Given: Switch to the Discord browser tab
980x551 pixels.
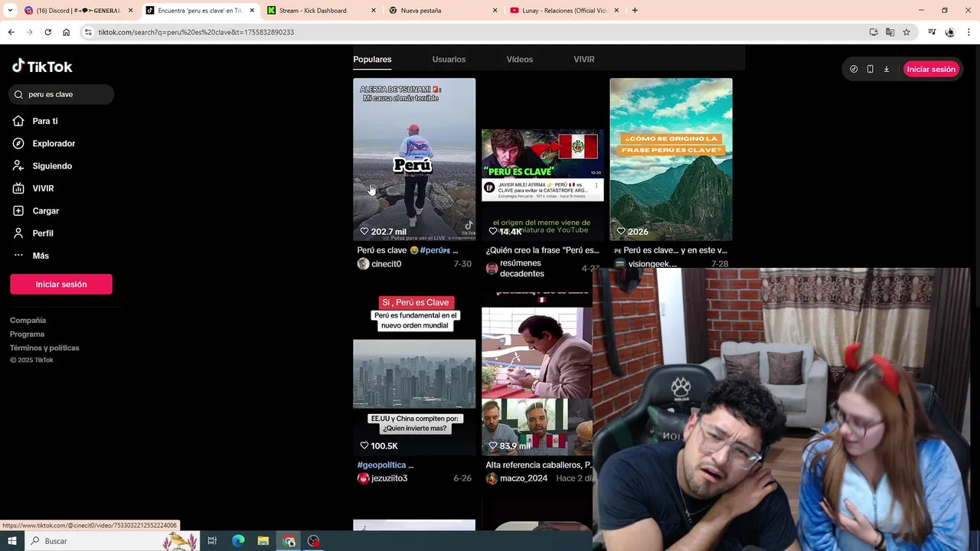Looking at the screenshot, I should (78, 11).
